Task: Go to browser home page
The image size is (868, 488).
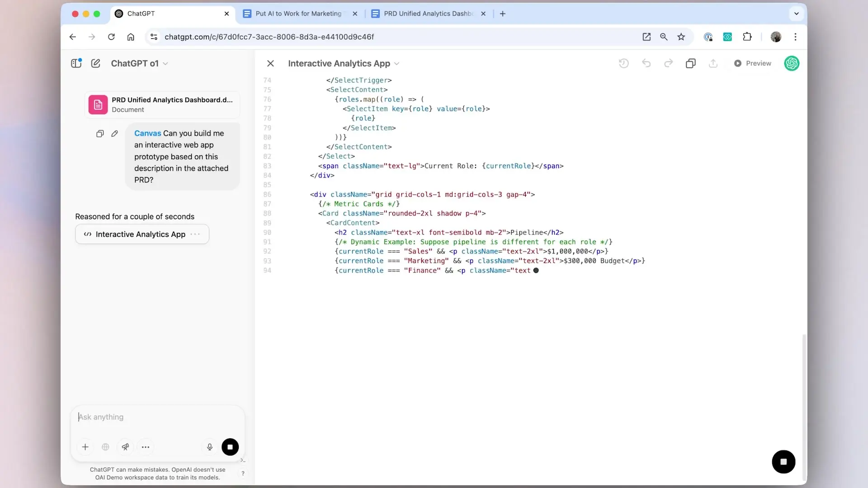Action: pos(131,37)
